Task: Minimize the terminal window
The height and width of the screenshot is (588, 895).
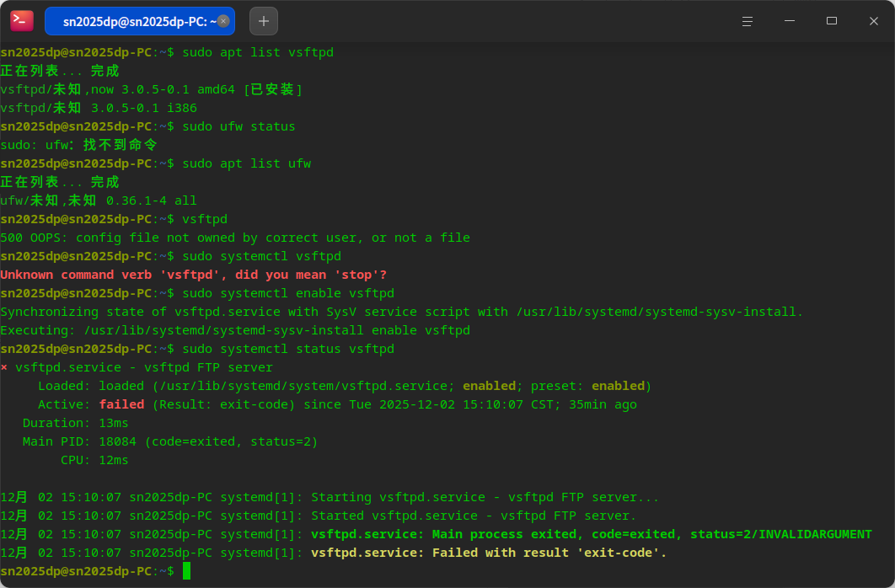Action: (790, 21)
